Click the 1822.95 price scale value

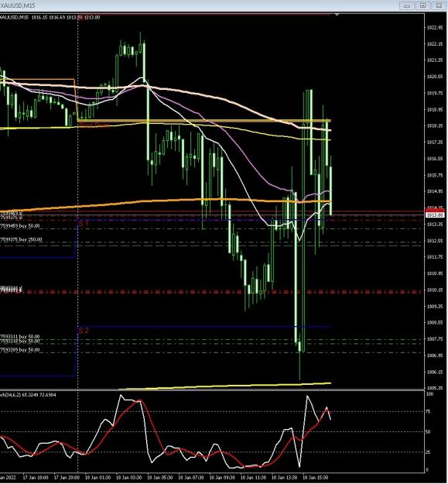435,28
